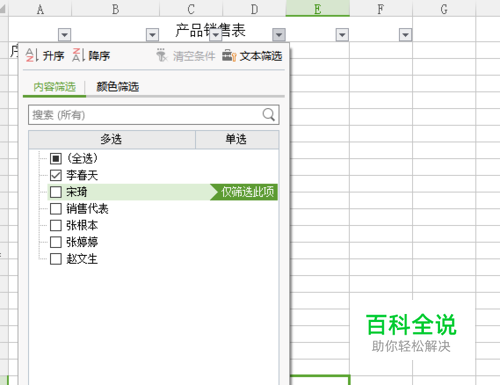500x385 pixels.
Task: Select column F header
Action: click(x=381, y=9)
